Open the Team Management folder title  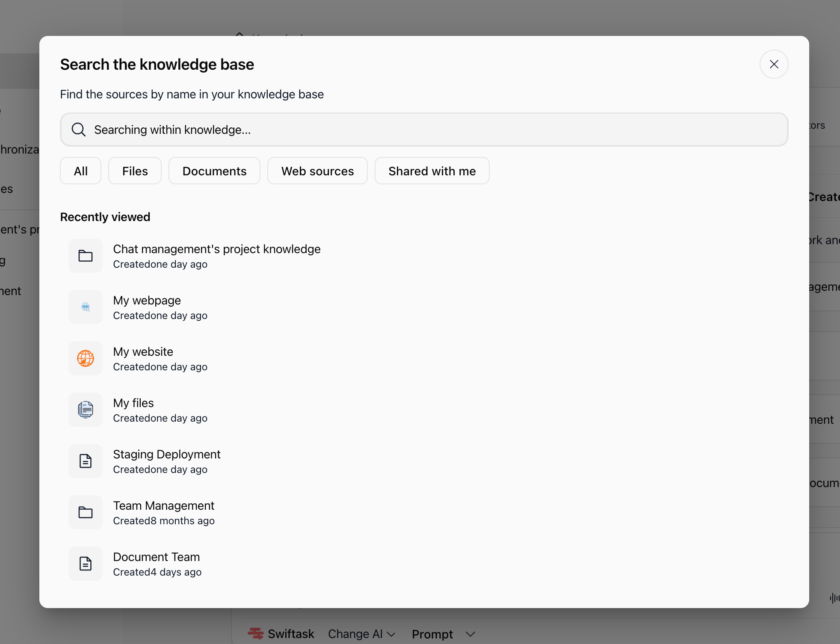pos(163,505)
